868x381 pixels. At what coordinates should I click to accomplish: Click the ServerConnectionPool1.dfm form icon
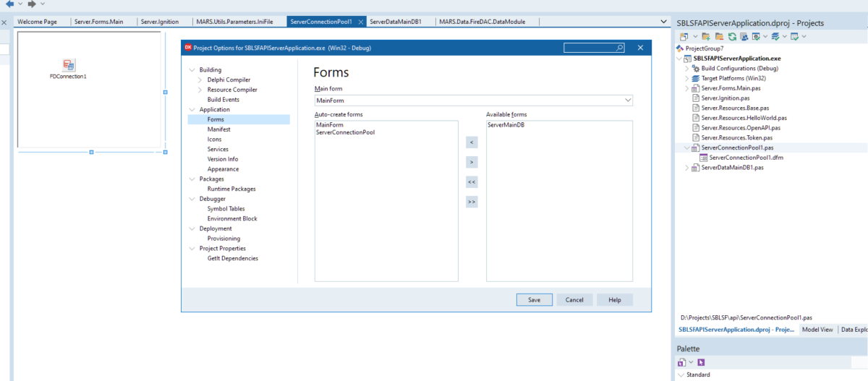click(704, 157)
